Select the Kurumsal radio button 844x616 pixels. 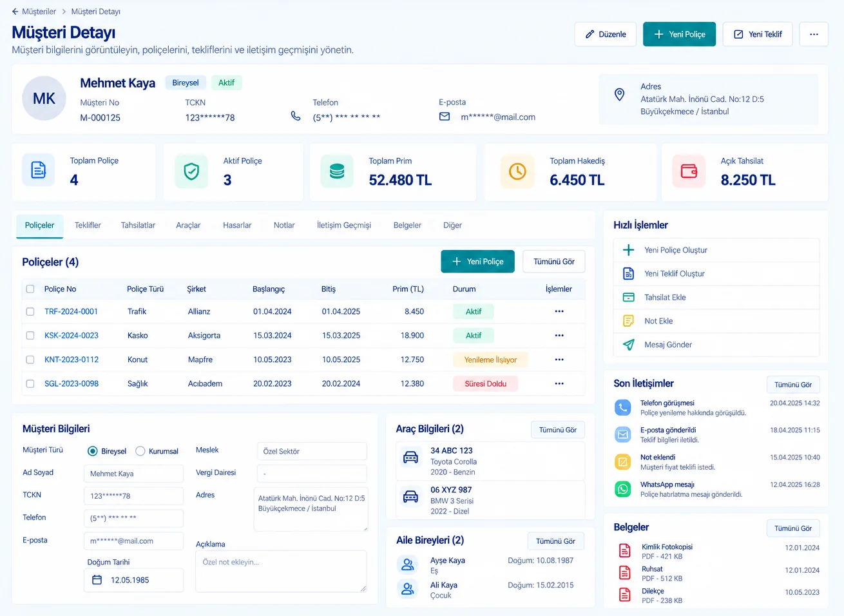pyautogui.click(x=140, y=451)
